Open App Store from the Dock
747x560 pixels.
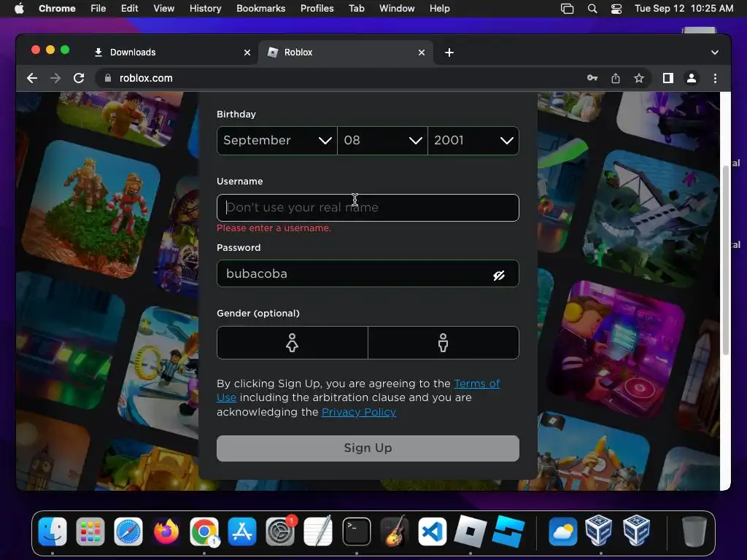coord(242,532)
